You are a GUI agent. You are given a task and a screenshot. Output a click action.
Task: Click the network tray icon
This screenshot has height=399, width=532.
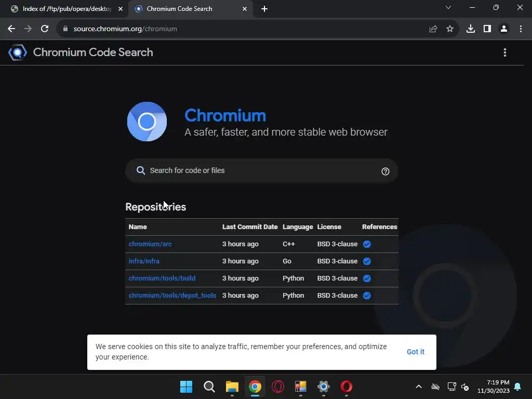pyautogui.click(x=451, y=387)
